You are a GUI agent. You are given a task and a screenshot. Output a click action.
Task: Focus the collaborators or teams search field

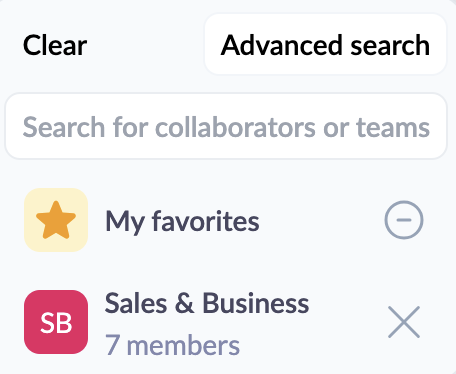coord(226,127)
